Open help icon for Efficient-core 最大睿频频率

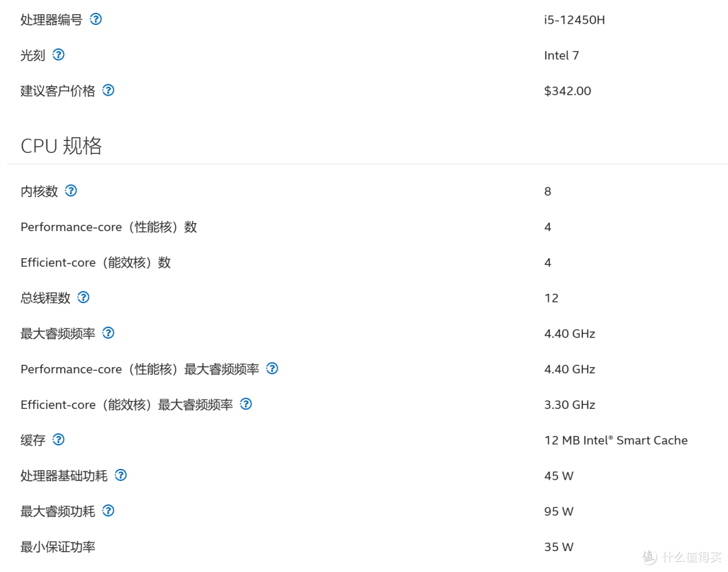pos(246,404)
